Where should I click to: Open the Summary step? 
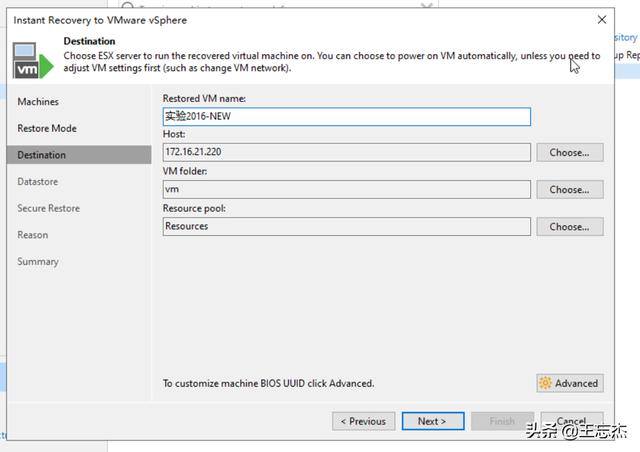(x=38, y=262)
